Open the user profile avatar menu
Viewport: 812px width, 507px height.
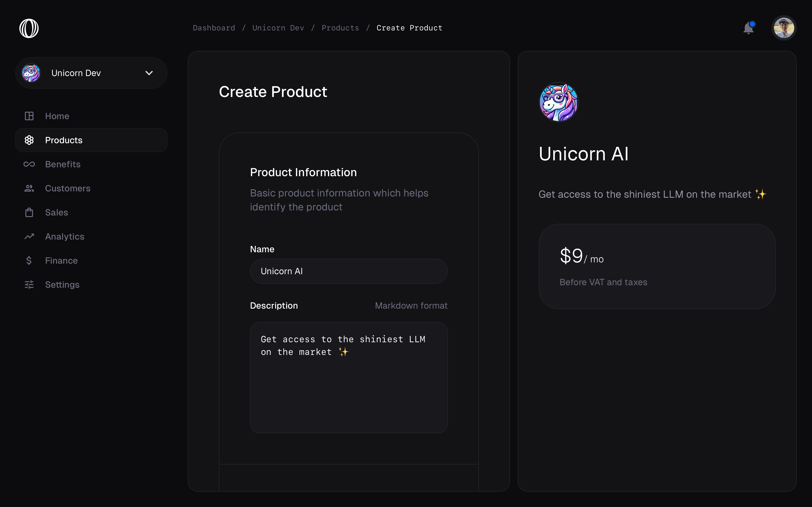784,28
